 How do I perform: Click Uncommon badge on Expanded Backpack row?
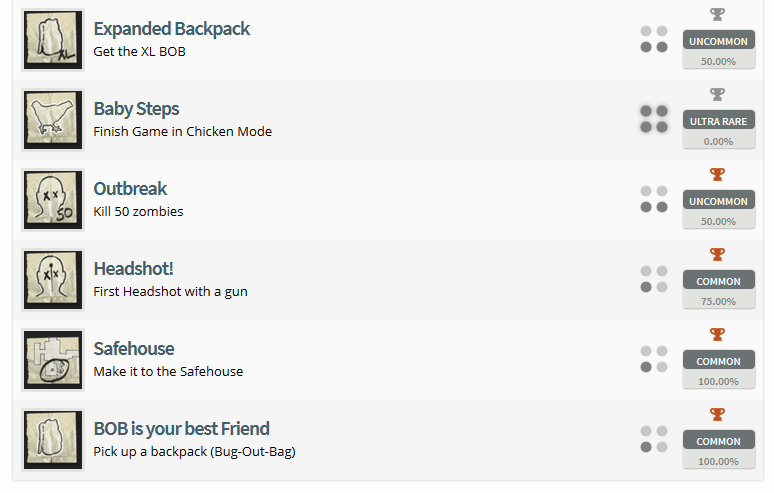718,41
